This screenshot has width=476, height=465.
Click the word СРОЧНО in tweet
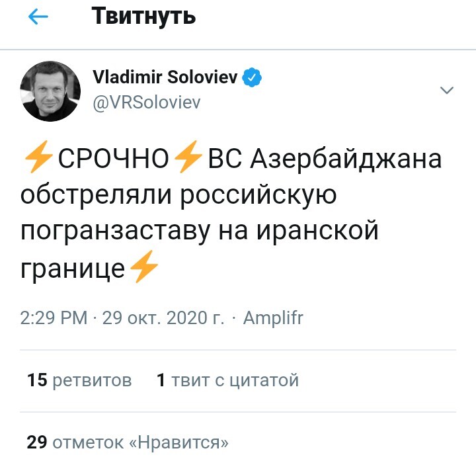point(114,160)
